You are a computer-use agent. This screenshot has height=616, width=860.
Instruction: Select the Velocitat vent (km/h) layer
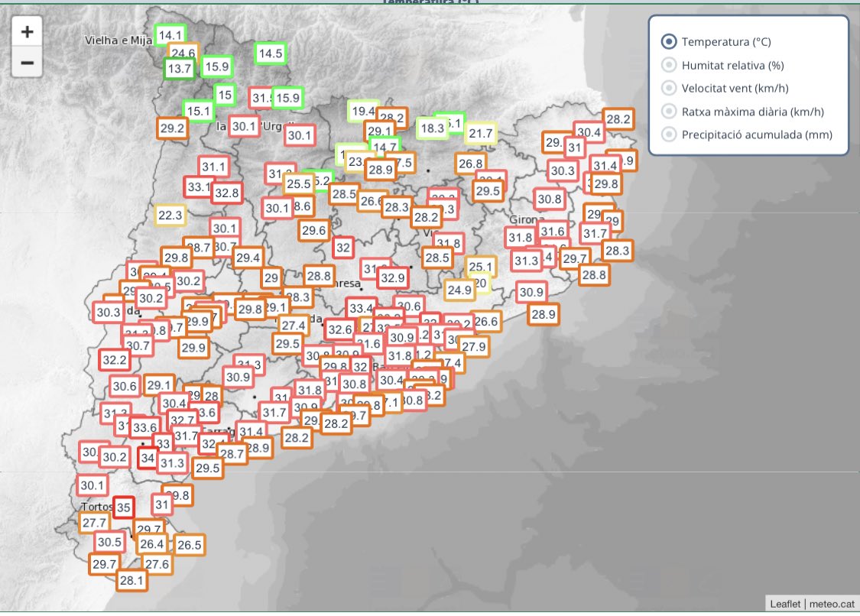(669, 89)
